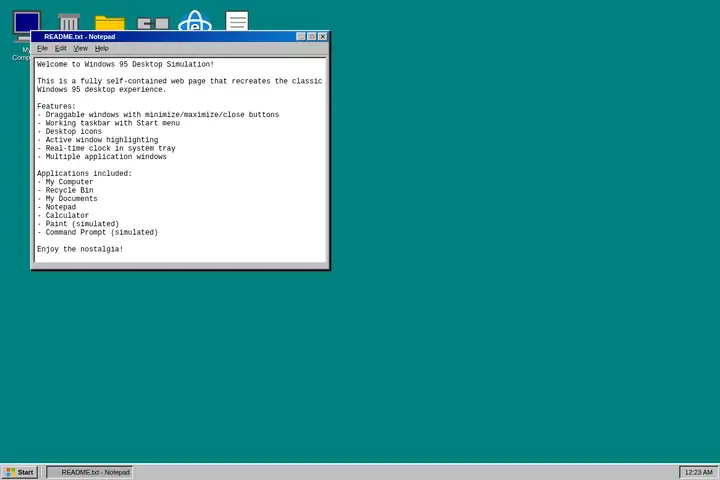
Task: Click the 'Desktop icons' line
Action: (69, 131)
